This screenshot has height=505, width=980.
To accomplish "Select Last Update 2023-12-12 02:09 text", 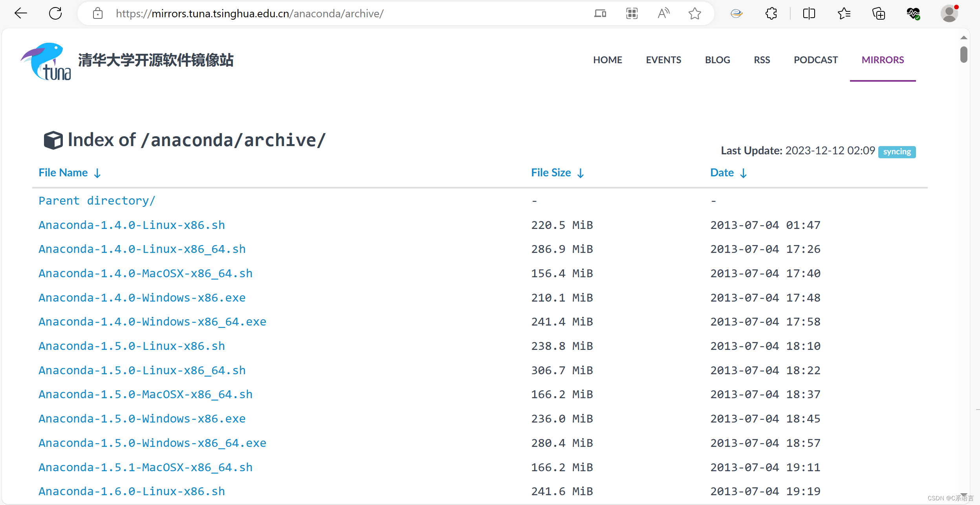I will [x=798, y=150].
